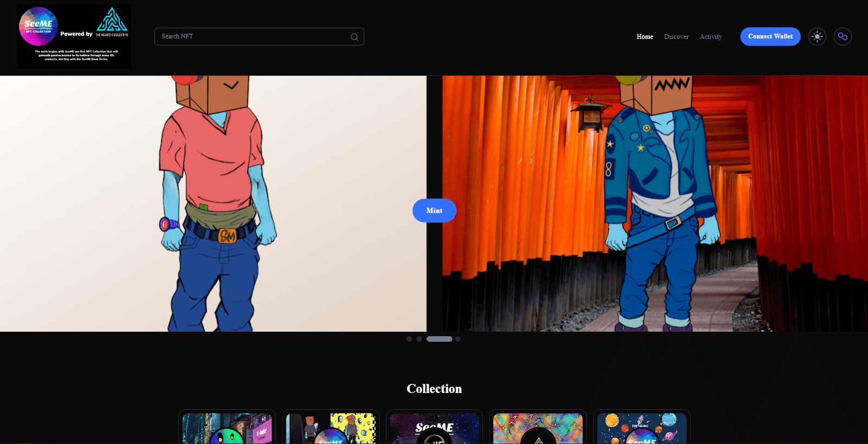The image size is (868, 444).
Task: Open the Discover page
Action: point(676,37)
